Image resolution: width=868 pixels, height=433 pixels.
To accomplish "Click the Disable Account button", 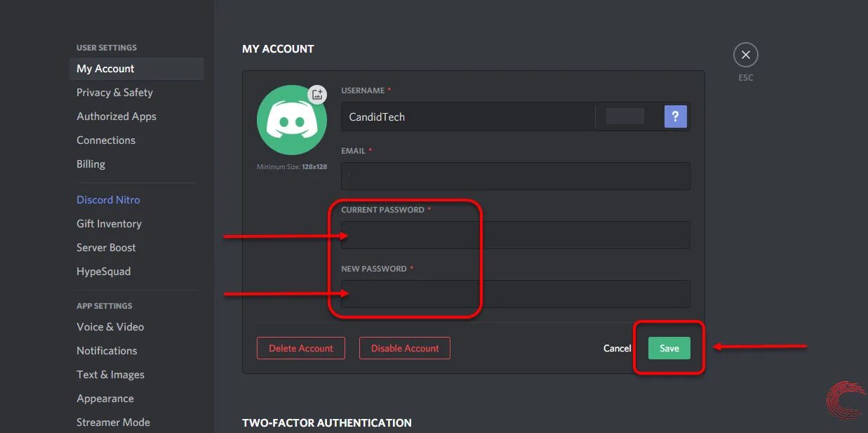I will pos(405,348).
